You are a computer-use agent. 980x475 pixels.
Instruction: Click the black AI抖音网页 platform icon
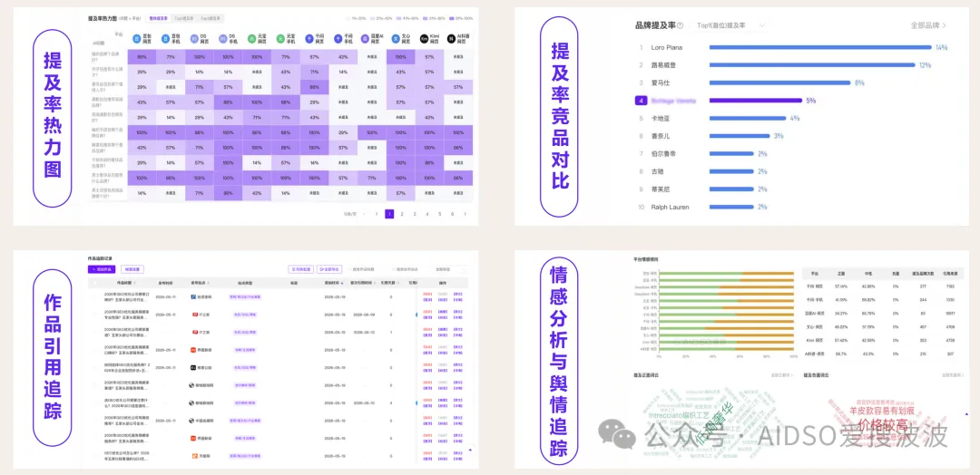click(451, 39)
